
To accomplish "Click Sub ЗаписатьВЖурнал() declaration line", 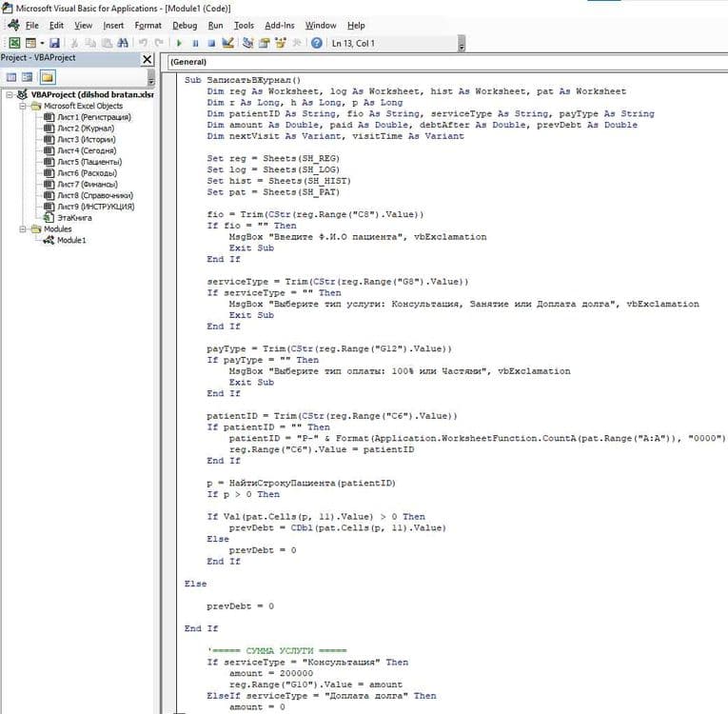I will (243, 80).
